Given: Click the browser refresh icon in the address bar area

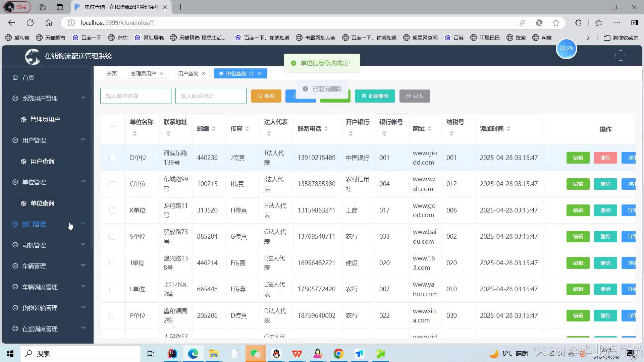Looking at the screenshot, I should [30, 23].
